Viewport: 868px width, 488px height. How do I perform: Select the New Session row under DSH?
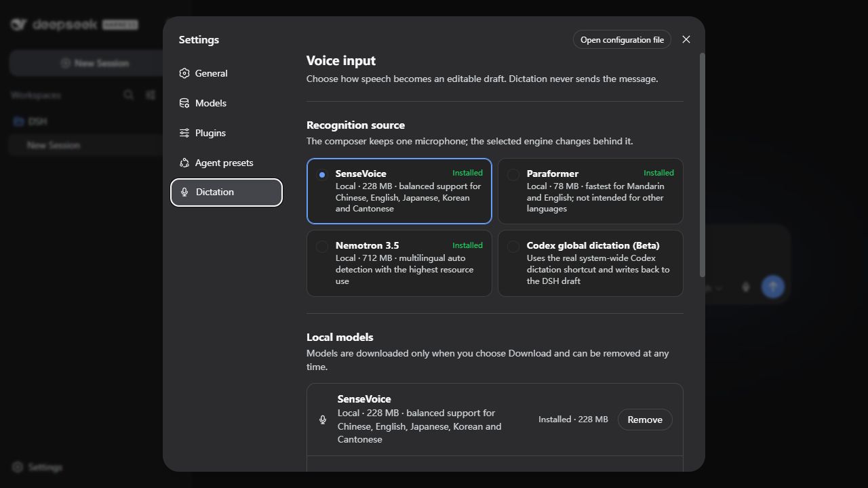[x=86, y=145]
